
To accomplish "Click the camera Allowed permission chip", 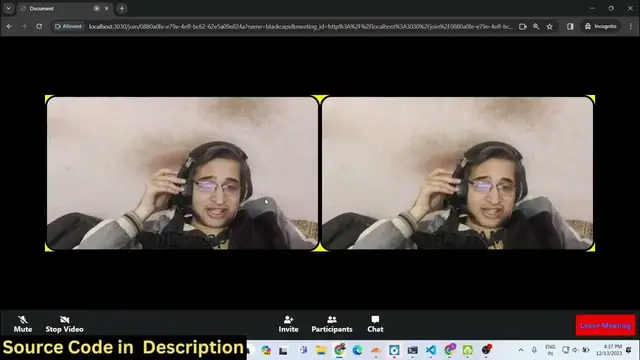I will (x=68, y=26).
